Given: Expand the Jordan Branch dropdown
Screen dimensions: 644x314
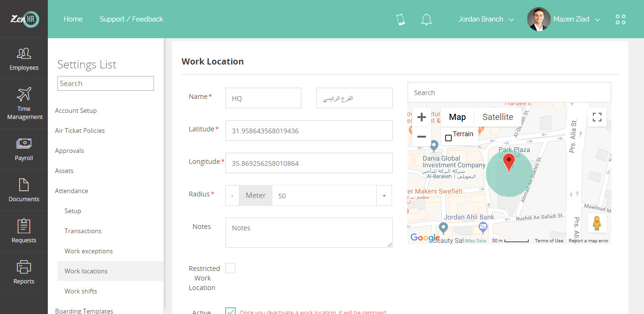Looking at the screenshot, I should [x=486, y=19].
